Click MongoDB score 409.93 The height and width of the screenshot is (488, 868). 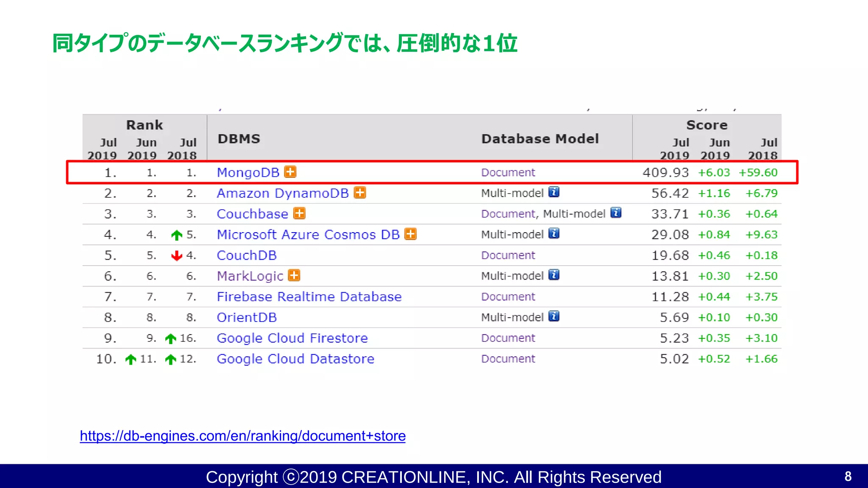click(666, 172)
